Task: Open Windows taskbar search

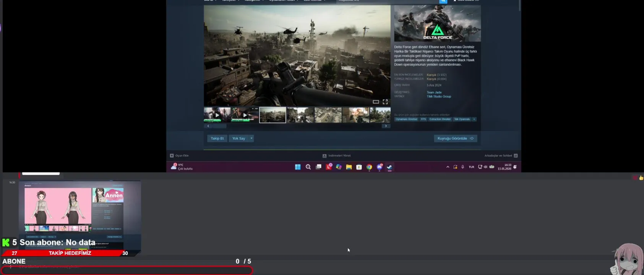Action: 308,167
